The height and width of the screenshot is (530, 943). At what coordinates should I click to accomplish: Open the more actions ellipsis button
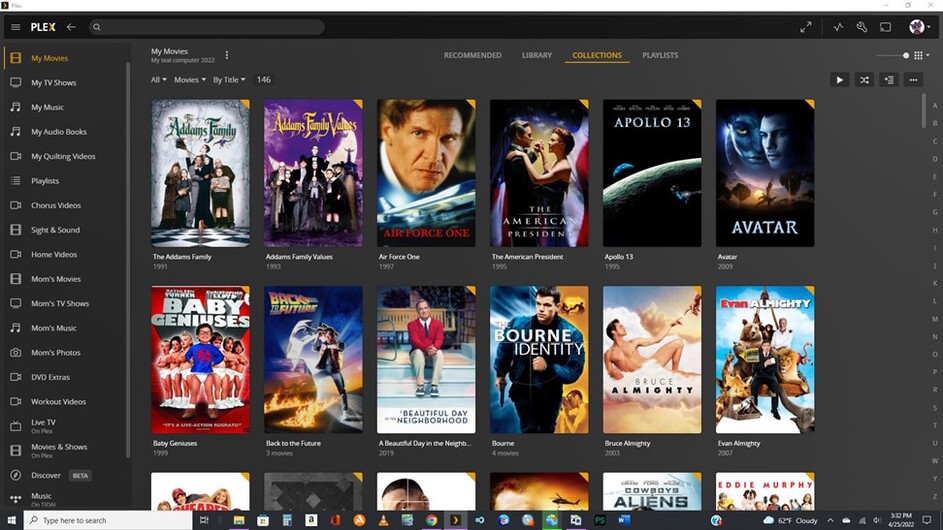[x=914, y=80]
